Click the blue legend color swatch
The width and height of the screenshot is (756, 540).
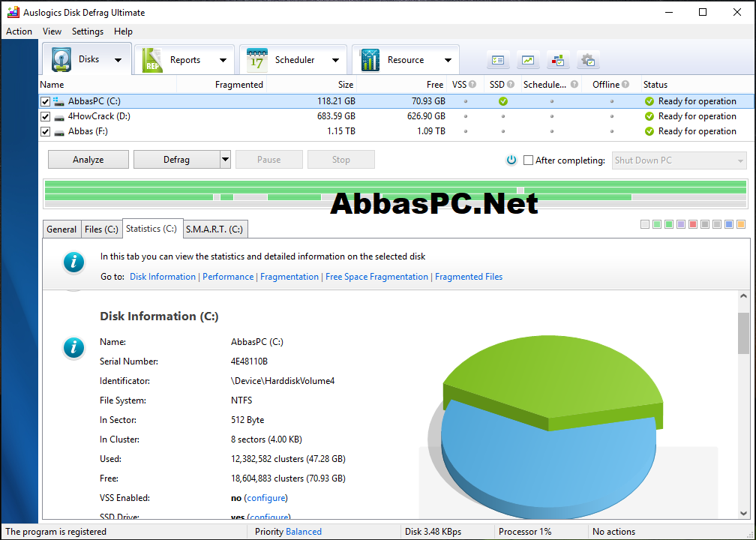point(730,224)
